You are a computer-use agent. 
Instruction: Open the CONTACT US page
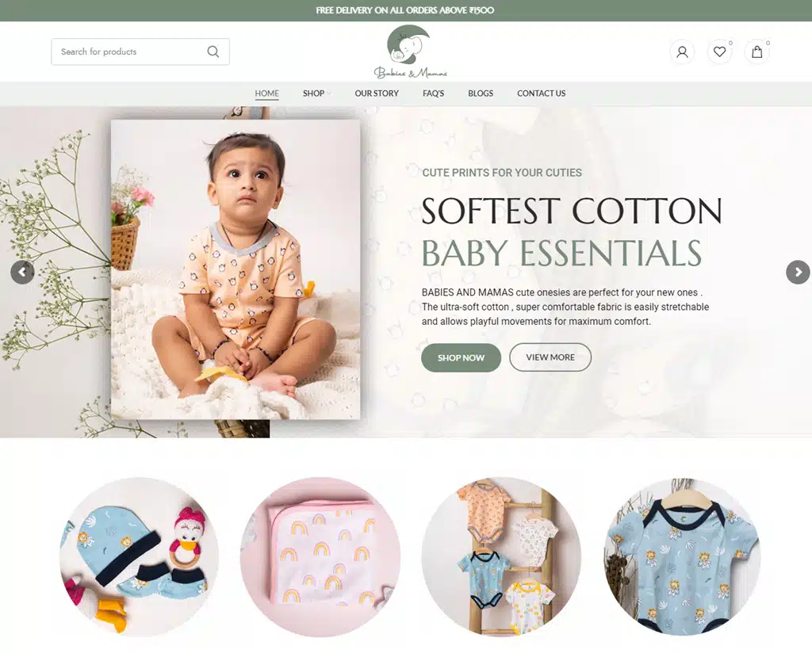pos(541,94)
